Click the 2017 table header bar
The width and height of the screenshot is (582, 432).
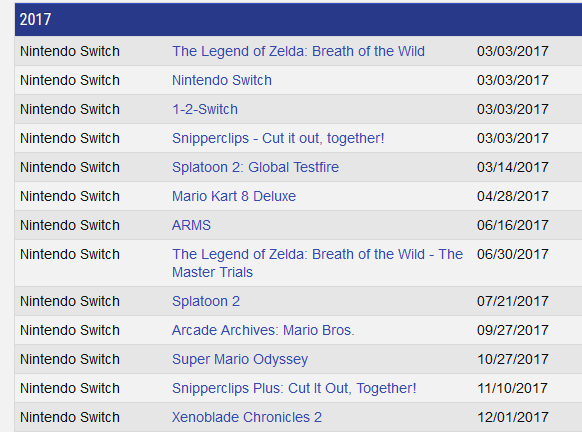click(x=298, y=19)
